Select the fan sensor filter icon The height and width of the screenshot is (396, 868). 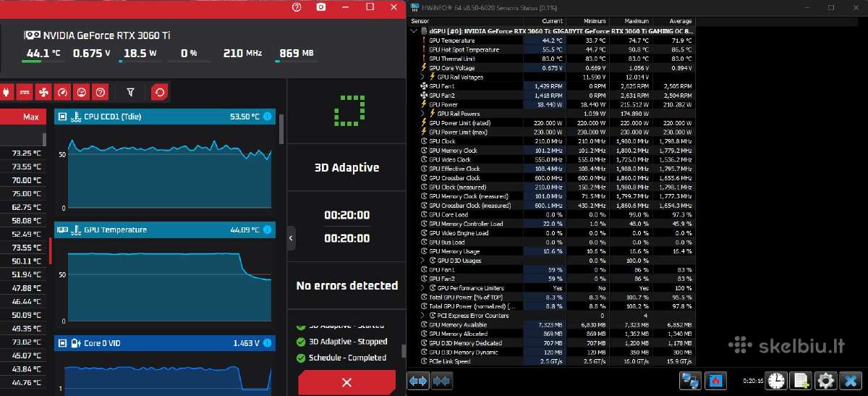(43, 92)
